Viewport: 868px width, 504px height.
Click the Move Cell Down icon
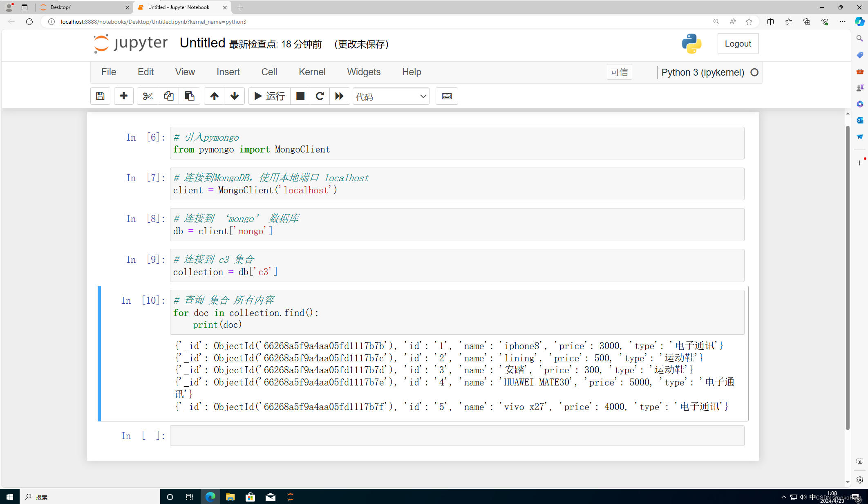click(x=235, y=96)
